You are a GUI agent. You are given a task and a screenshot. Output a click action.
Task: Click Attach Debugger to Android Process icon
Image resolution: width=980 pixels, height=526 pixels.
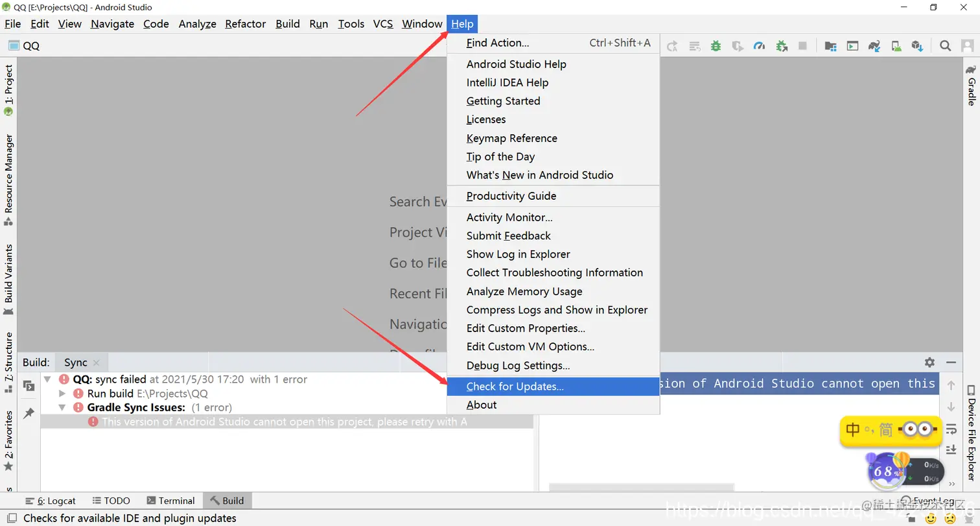[x=781, y=45]
